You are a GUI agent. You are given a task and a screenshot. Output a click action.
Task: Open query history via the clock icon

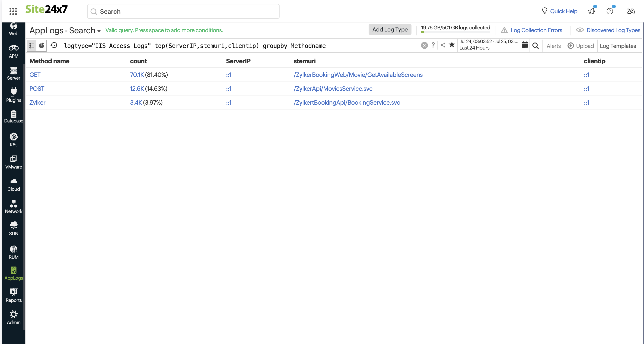tap(54, 45)
